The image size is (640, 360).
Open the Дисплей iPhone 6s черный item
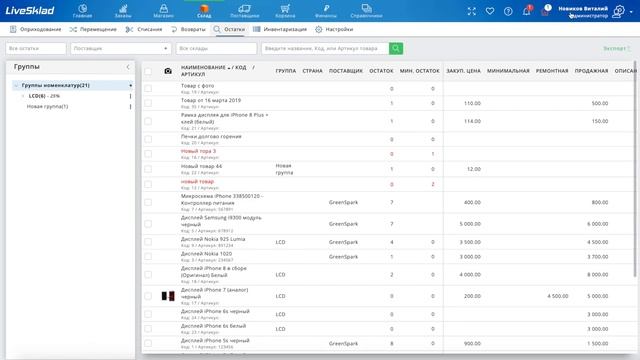(215, 311)
